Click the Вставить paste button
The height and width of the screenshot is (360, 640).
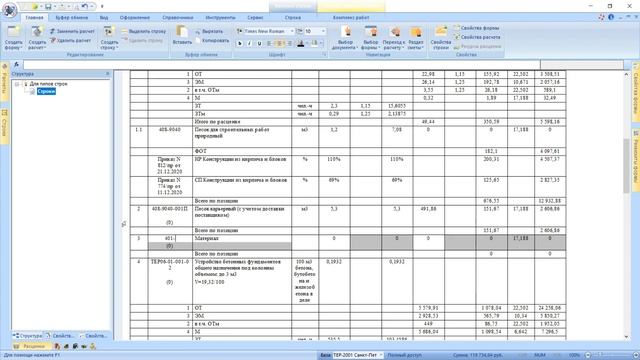[182, 36]
